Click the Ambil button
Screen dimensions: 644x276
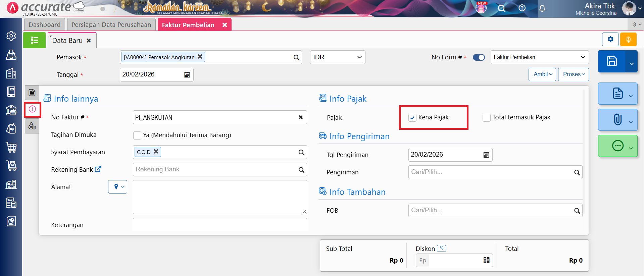542,74
